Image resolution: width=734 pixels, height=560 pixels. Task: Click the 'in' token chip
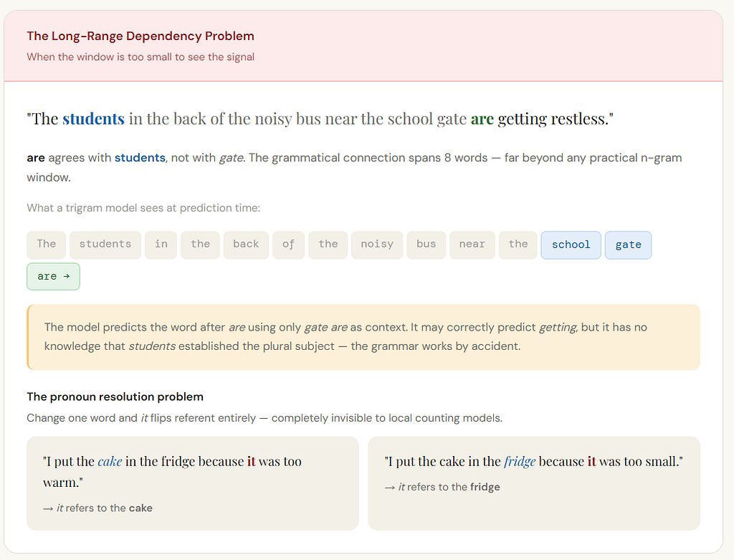coord(161,245)
